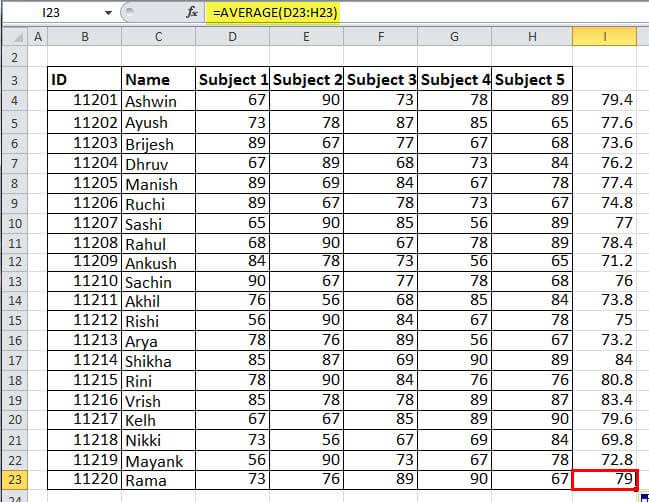
Task: Select average value 71.2 for Ankush
Action: pyautogui.click(x=605, y=262)
